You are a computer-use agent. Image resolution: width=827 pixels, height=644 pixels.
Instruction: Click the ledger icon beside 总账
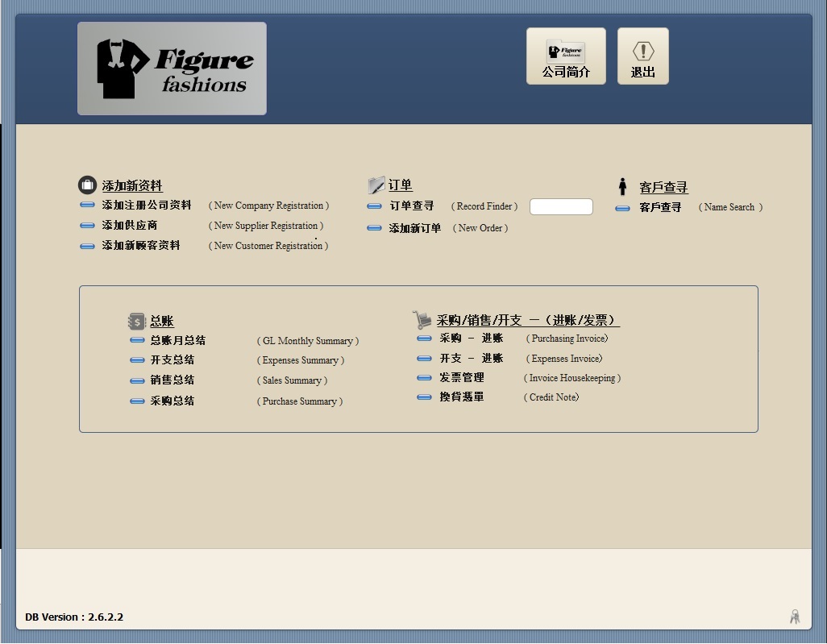point(136,321)
